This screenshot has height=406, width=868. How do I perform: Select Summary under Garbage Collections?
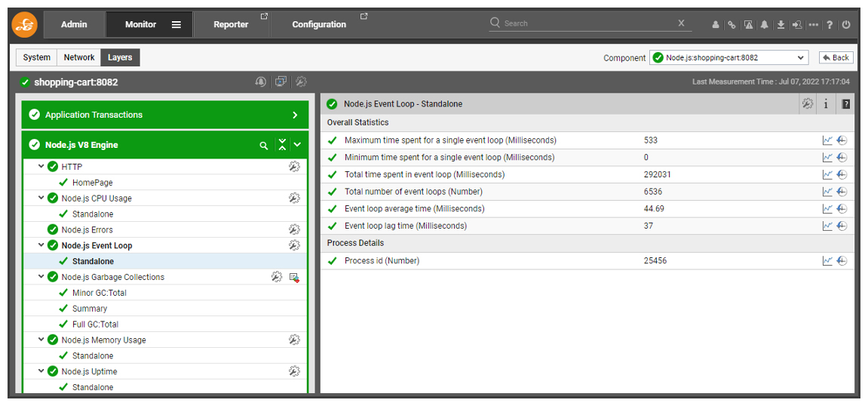pos(90,309)
